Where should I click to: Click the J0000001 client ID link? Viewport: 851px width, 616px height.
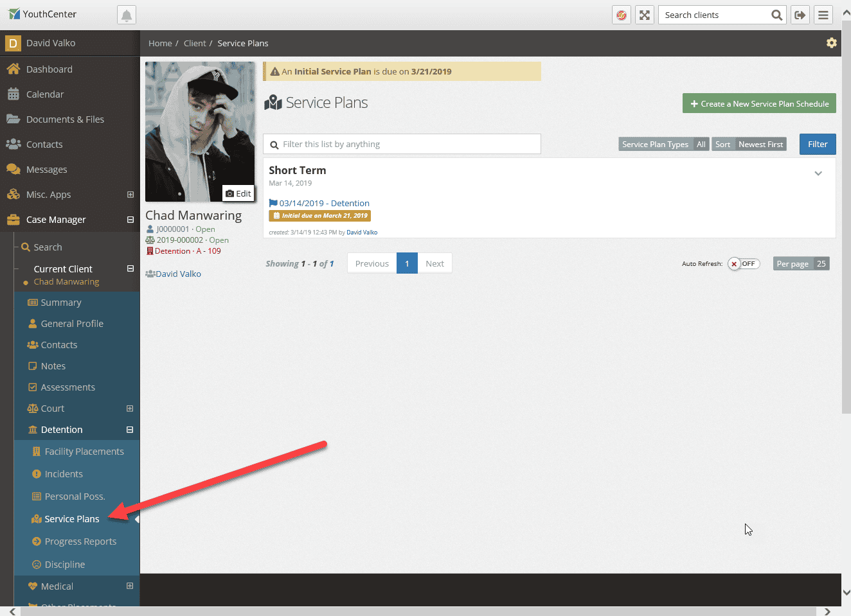[x=173, y=229]
